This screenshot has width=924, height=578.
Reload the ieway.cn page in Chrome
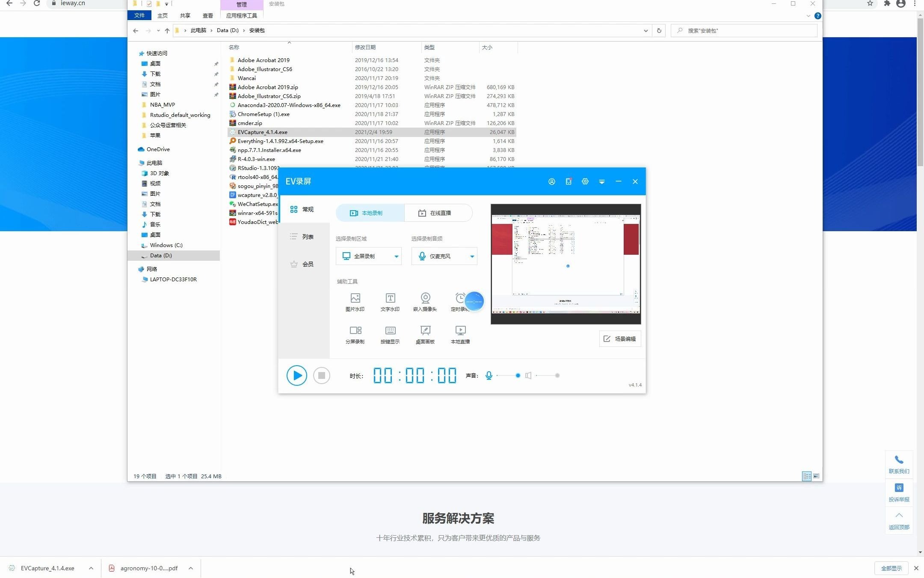37,3
